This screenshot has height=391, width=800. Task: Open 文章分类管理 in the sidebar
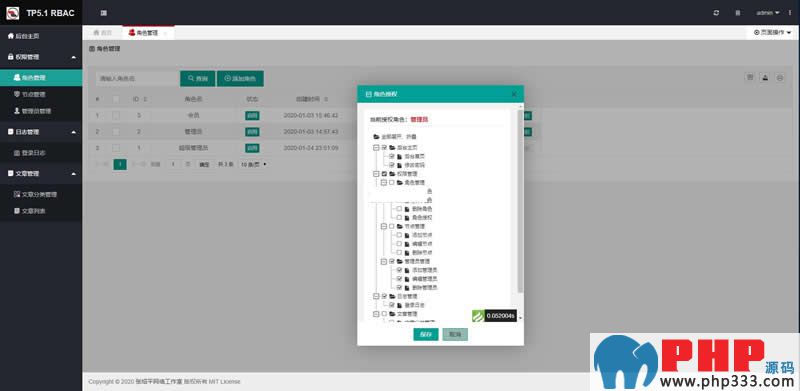click(35, 194)
